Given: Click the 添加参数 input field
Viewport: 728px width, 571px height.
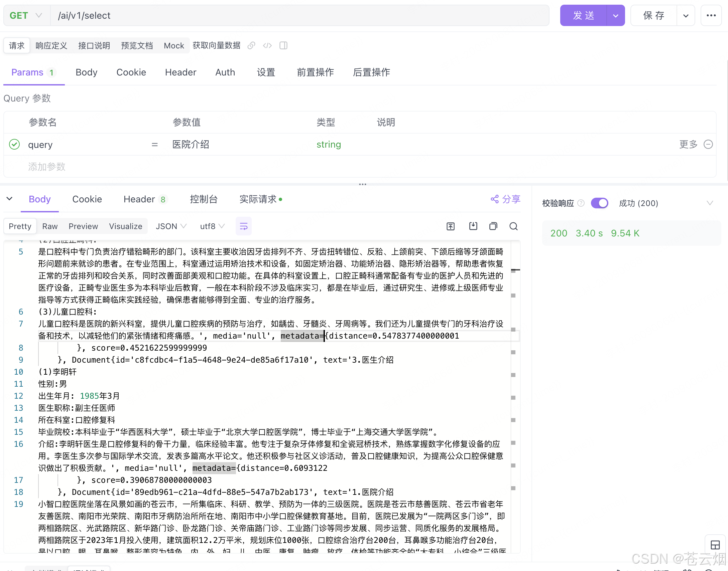Looking at the screenshot, I should click(x=47, y=167).
